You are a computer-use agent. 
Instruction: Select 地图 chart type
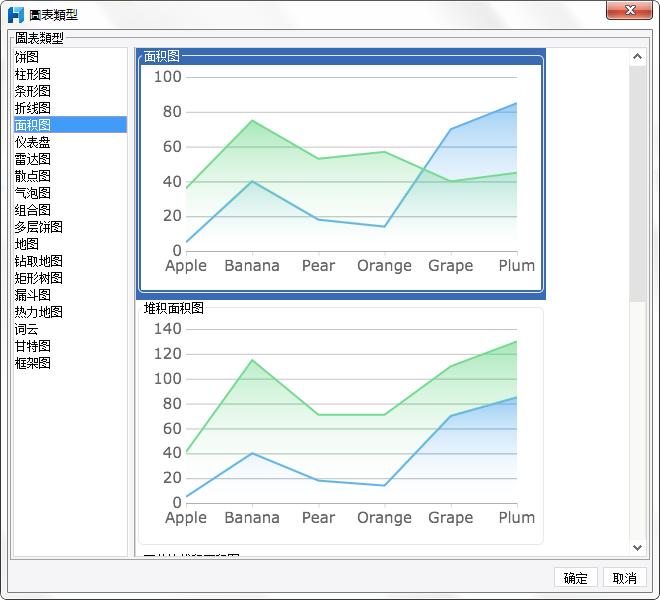(x=70, y=244)
